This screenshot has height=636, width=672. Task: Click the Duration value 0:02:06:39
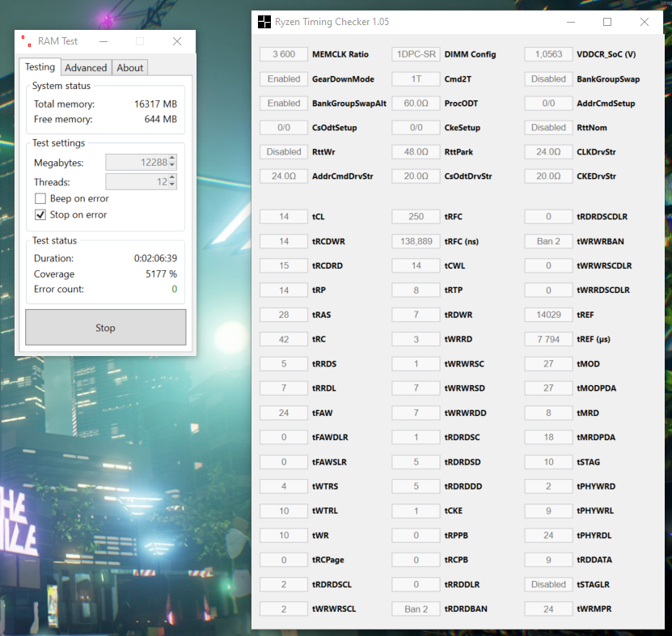pyautogui.click(x=155, y=258)
